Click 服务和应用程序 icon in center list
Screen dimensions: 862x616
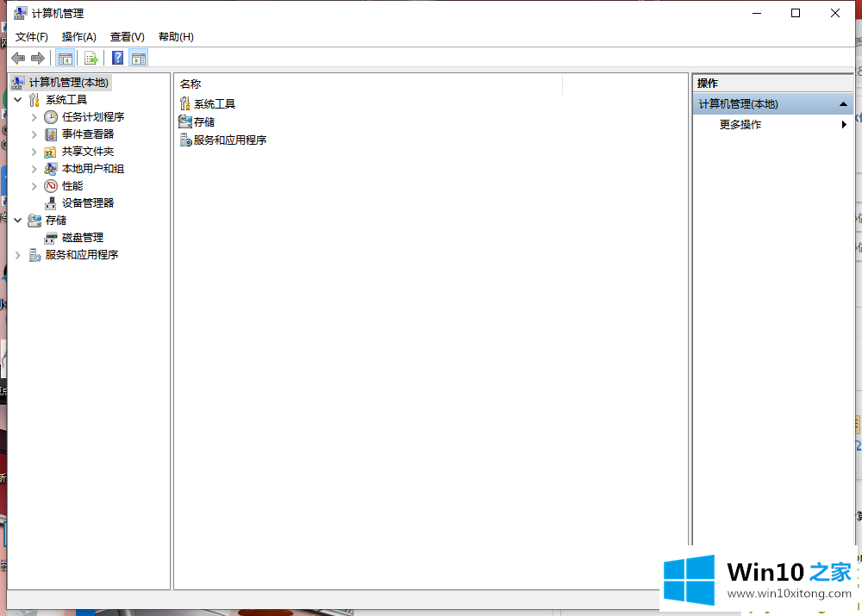point(186,140)
